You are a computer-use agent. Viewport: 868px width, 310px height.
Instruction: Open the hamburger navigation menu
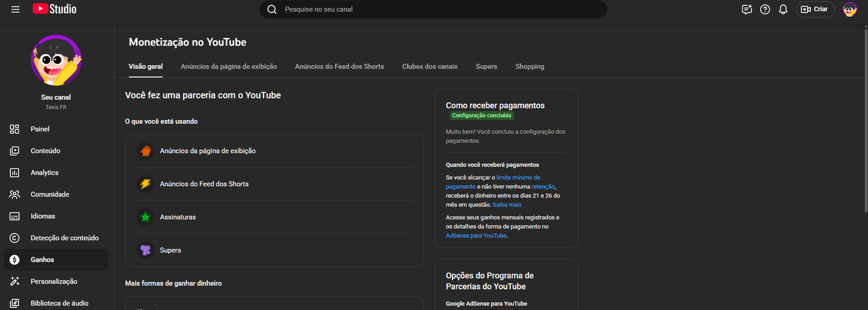15,9
